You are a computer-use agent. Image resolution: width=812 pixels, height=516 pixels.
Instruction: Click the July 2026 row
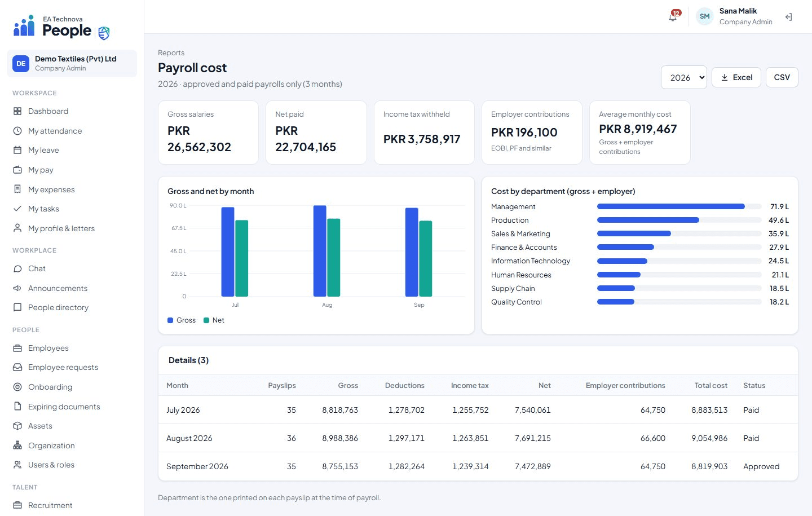[478, 410]
